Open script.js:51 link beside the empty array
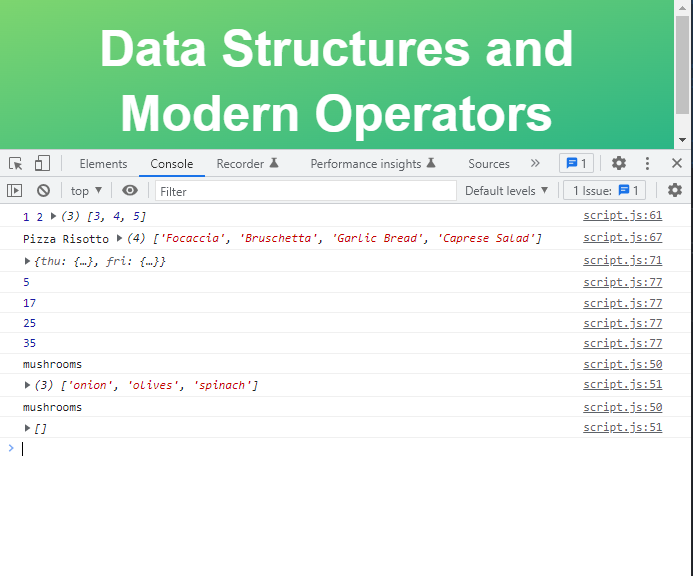Image resolution: width=693 pixels, height=576 pixels. [x=622, y=427]
